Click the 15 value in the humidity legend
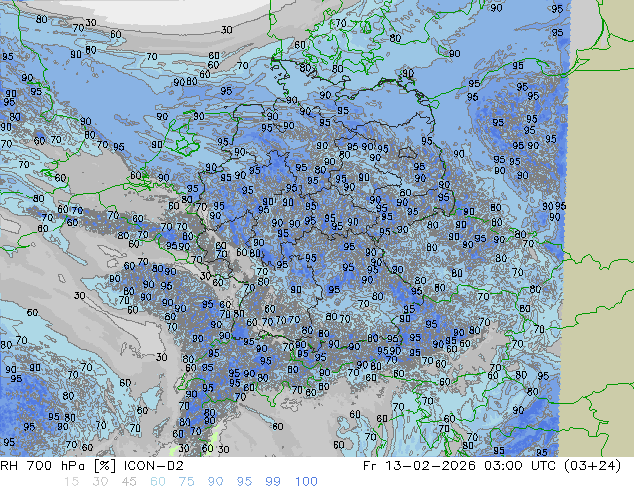Screen dimensions: 634x490 pyautogui.click(x=71, y=482)
